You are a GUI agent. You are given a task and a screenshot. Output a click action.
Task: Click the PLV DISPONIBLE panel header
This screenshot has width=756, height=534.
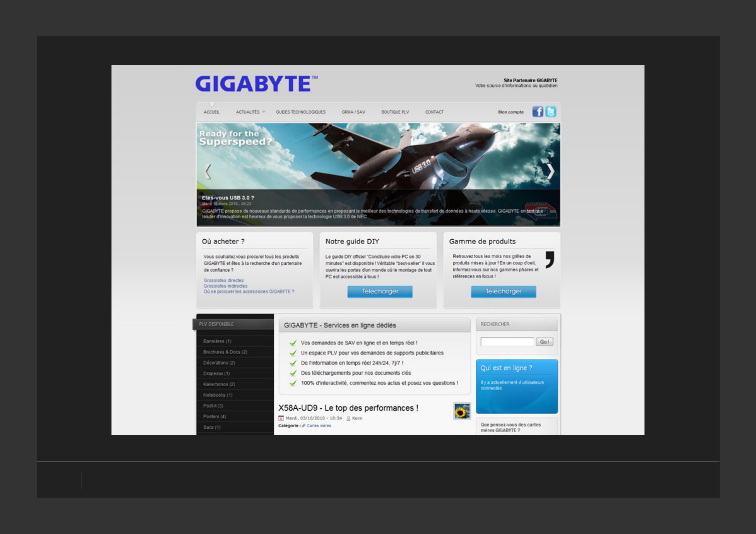(x=233, y=324)
